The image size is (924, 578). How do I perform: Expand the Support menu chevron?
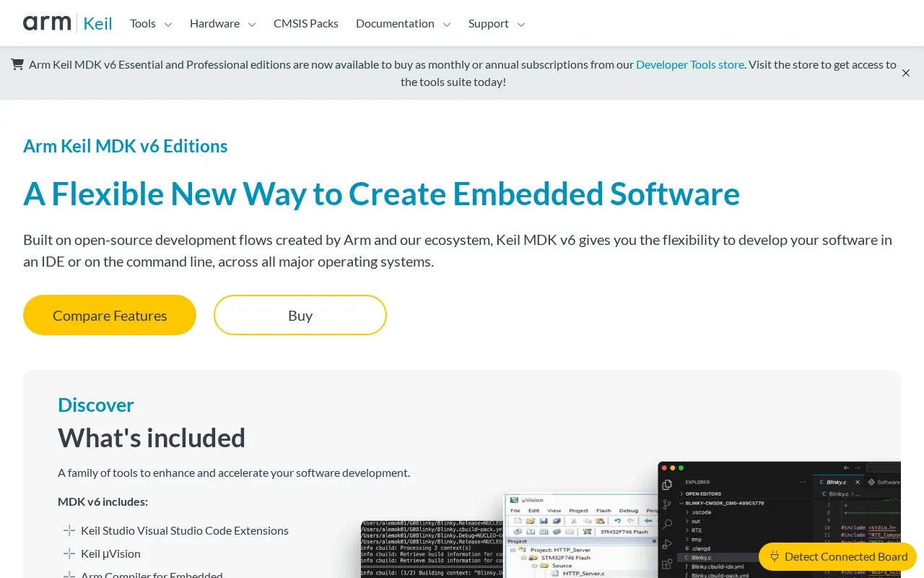521,24
